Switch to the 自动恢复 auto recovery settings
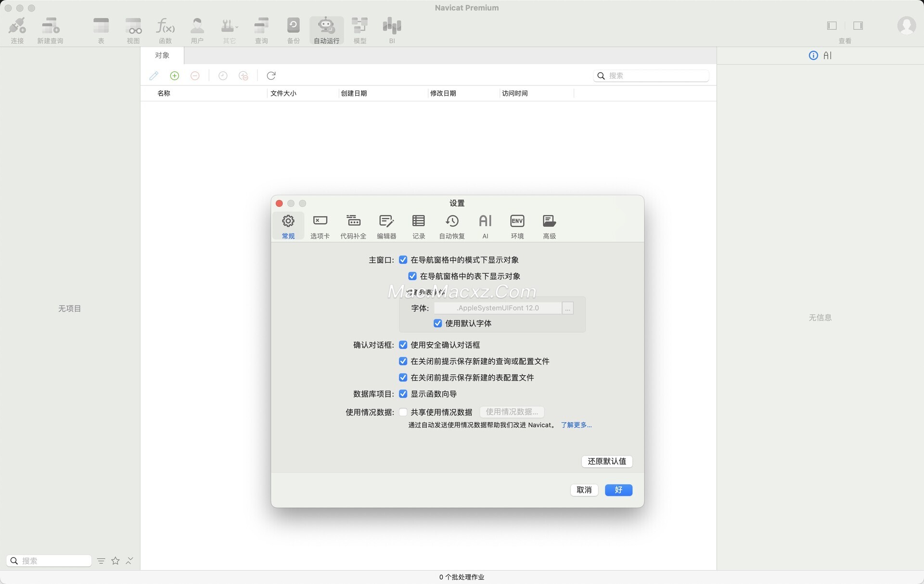 point(452,226)
